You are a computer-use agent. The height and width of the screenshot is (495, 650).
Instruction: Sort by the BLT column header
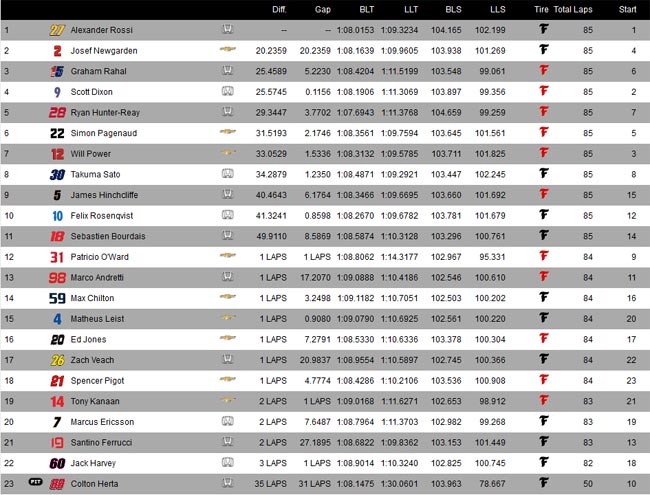point(366,10)
